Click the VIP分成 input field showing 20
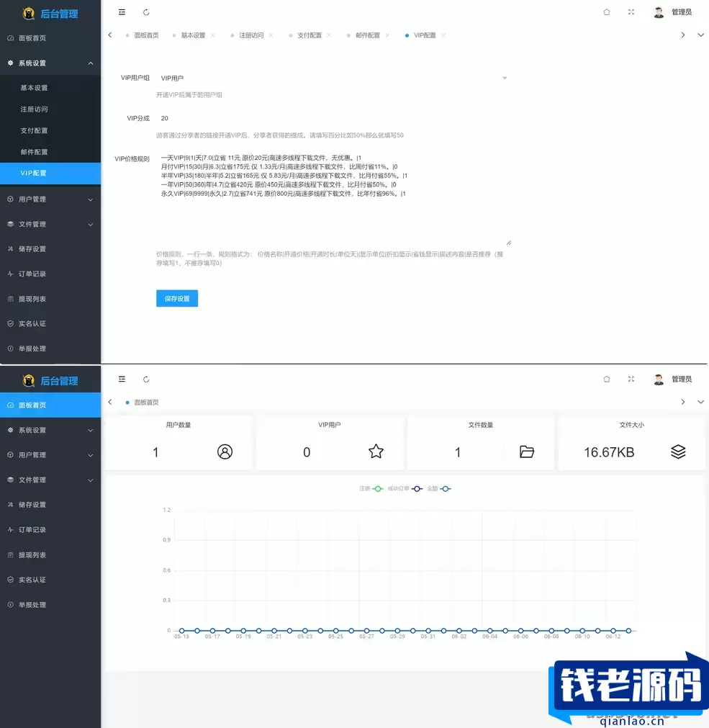Image resolution: width=709 pixels, height=728 pixels. [333, 118]
